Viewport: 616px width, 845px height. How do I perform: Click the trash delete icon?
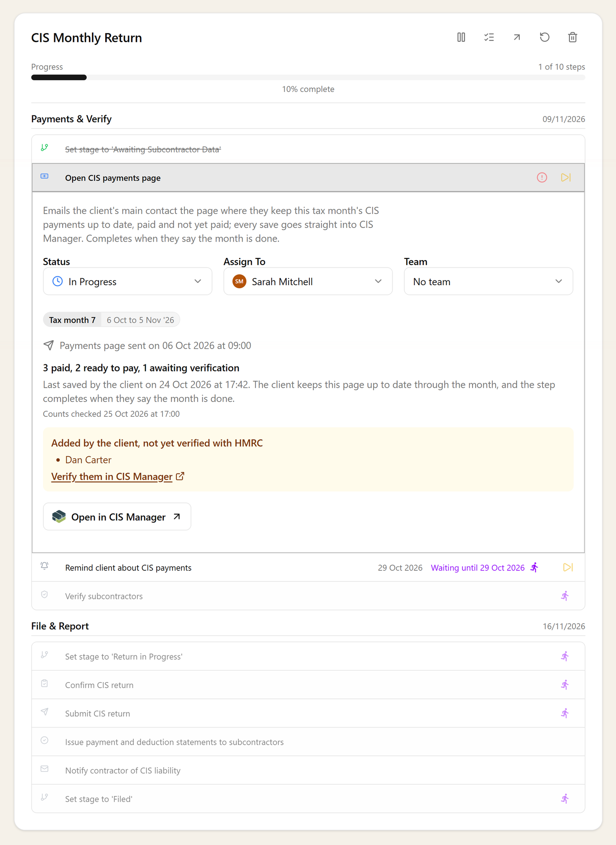tap(572, 37)
